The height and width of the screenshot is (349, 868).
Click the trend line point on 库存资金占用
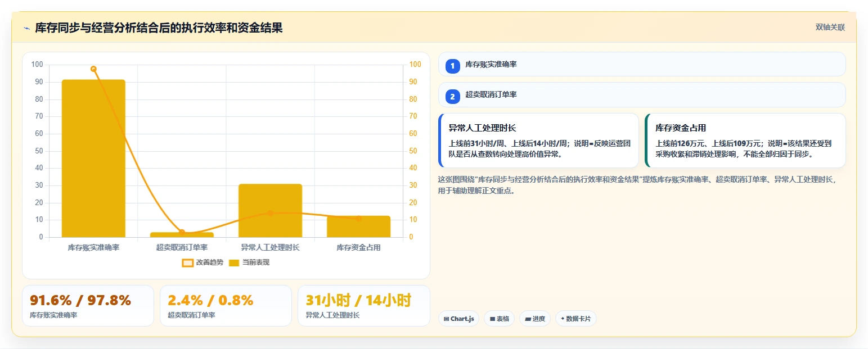click(358, 218)
